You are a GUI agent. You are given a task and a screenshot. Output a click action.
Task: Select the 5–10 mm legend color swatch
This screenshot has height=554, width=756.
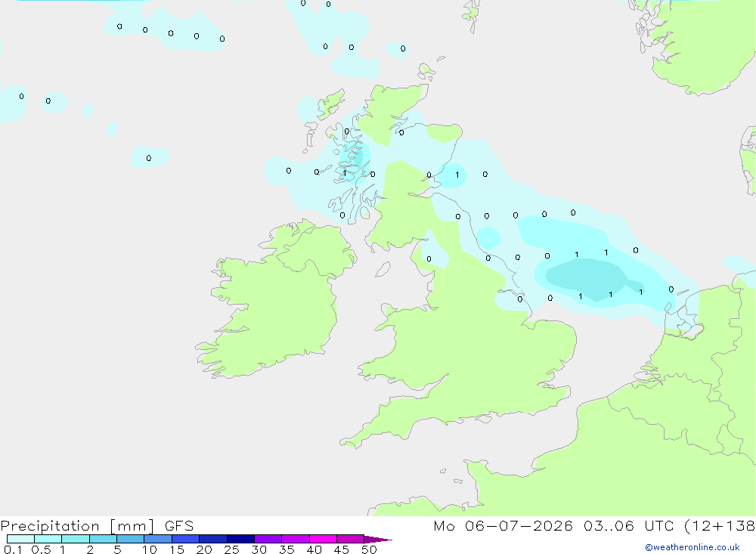(130, 539)
